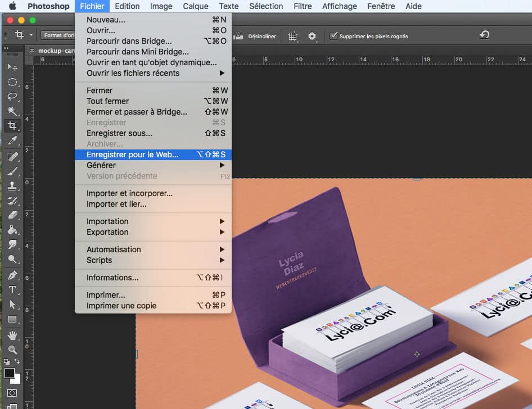Select the Move tool
Image resolution: width=532 pixels, height=409 pixels.
click(x=12, y=67)
